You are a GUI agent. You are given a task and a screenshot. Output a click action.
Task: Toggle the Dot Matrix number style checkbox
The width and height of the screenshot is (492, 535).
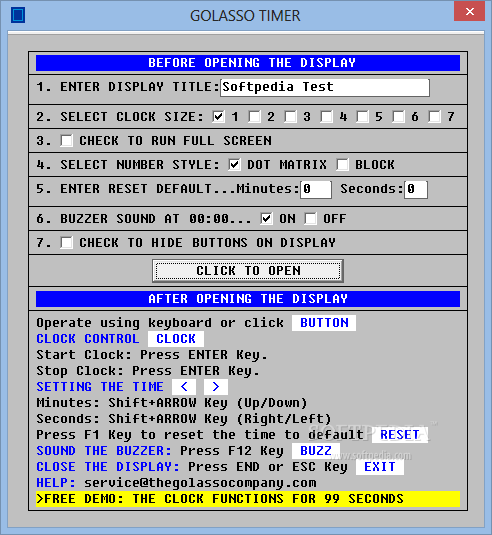[x=234, y=164]
